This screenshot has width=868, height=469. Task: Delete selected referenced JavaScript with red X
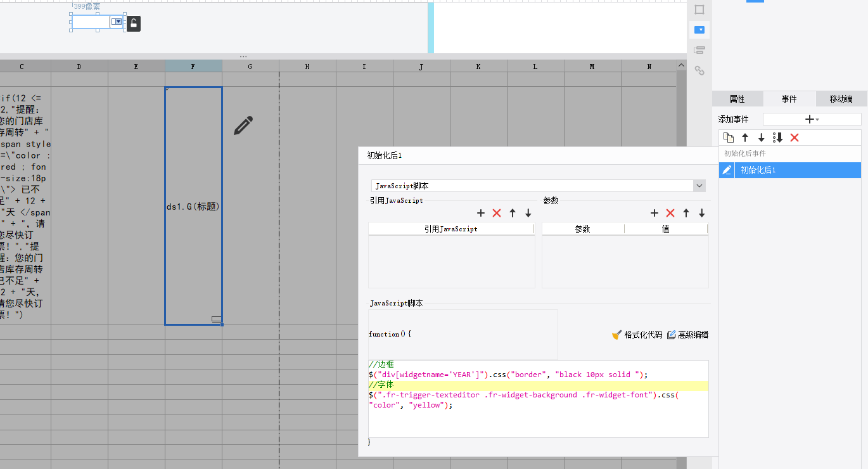(497, 214)
